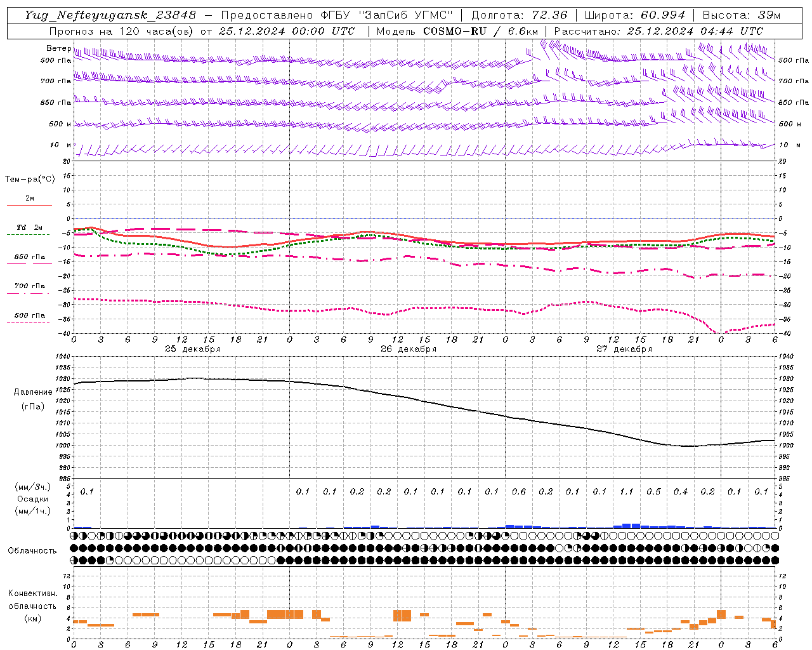Click the Высота: 39м header field

point(741,15)
